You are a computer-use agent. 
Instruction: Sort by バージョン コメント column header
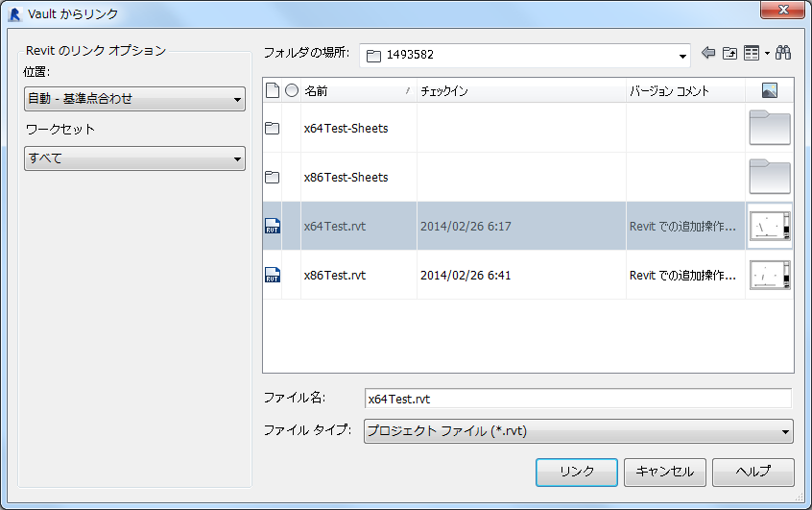pyautogui.click(x=685, y=90)
